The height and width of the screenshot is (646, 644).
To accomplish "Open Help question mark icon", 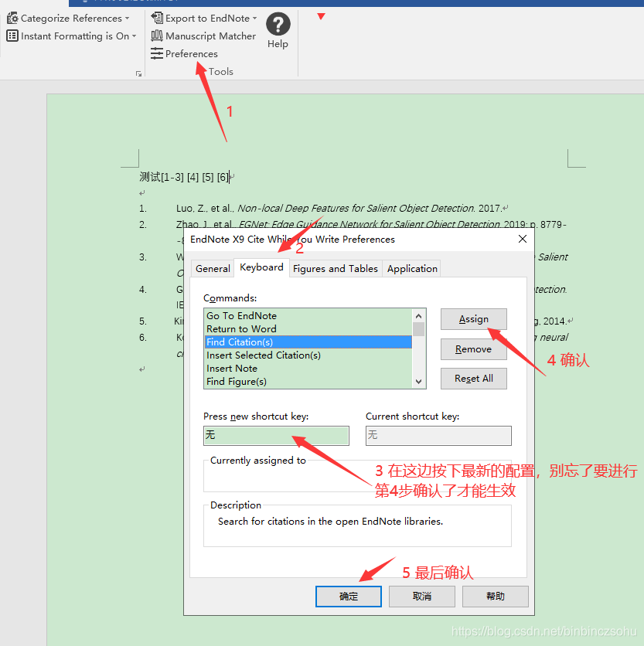I will tap(278, 24).
